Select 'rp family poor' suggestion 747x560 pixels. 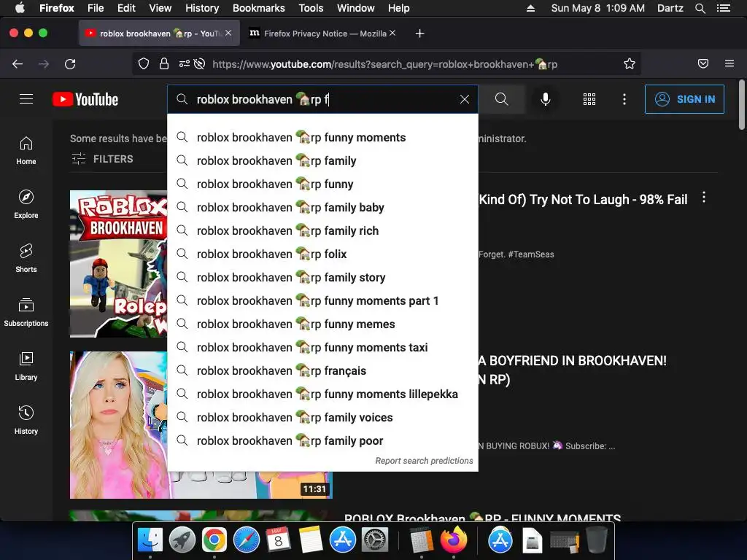[x=323, y=441]
